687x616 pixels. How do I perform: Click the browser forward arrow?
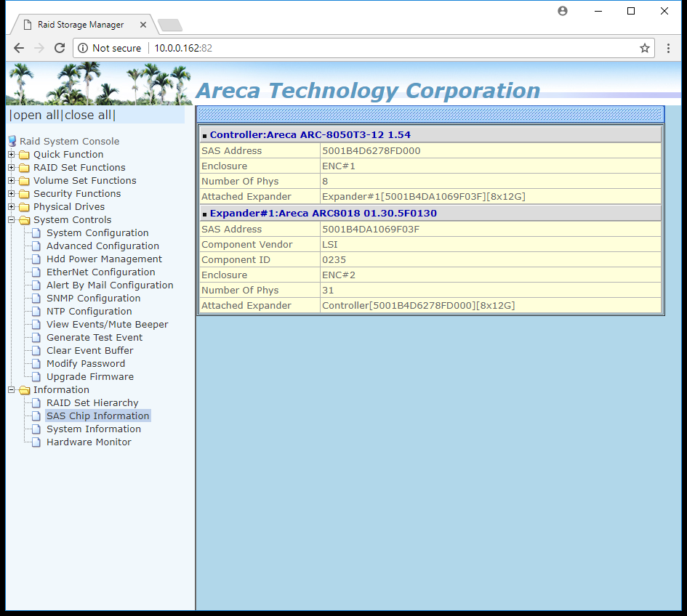pyautogui.click(x=39, y=48)
